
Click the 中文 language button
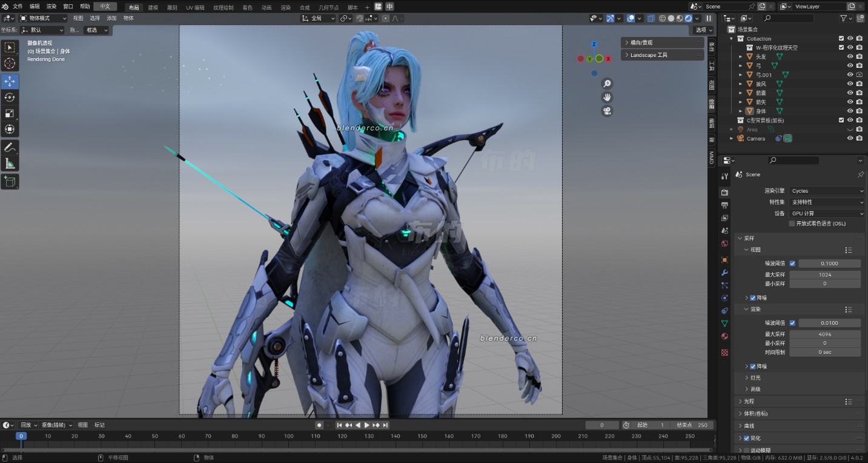[x=105, y=7]
